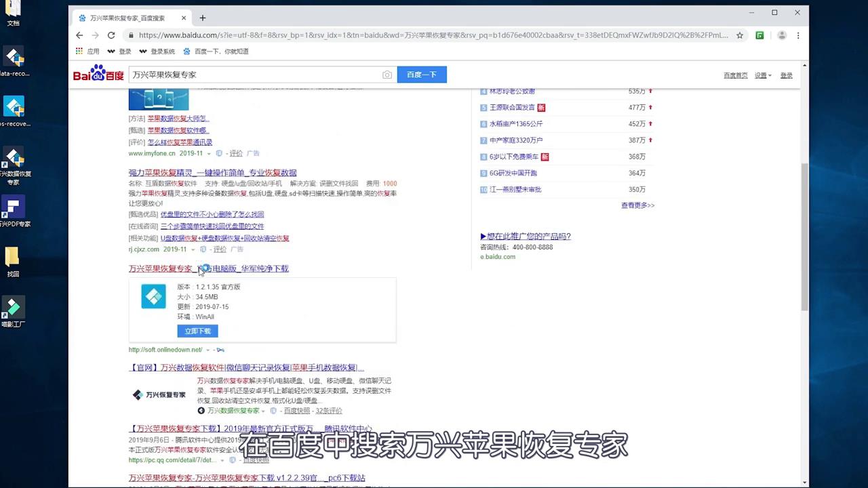Go back using the browser back arrow
The image size is (868, 488).
pos(79,35)
